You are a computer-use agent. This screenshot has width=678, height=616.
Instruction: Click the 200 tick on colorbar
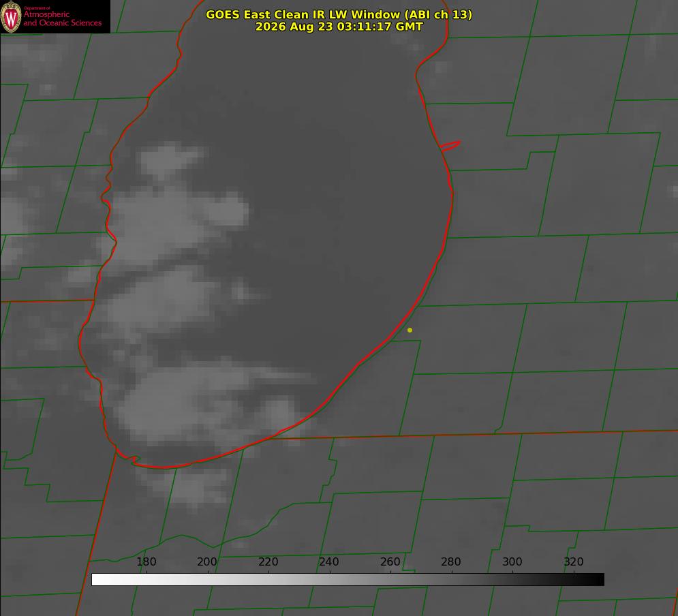pos(207,561)
